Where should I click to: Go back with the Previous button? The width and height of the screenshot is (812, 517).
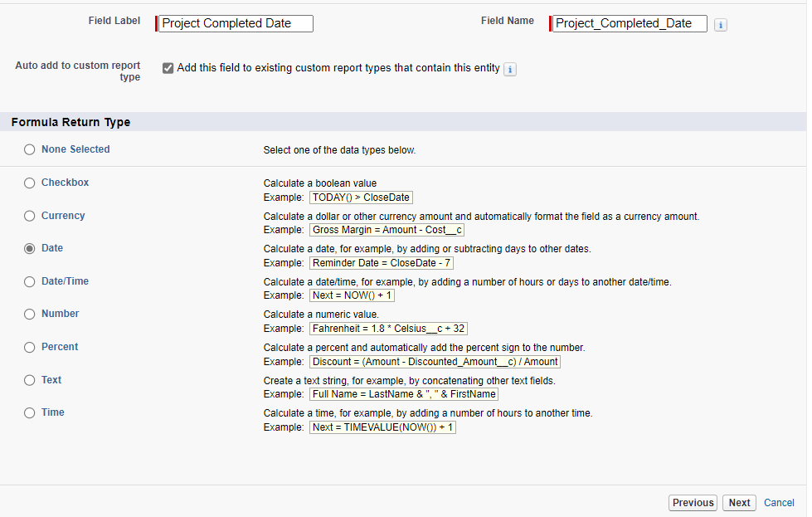(x=693, y=503)
